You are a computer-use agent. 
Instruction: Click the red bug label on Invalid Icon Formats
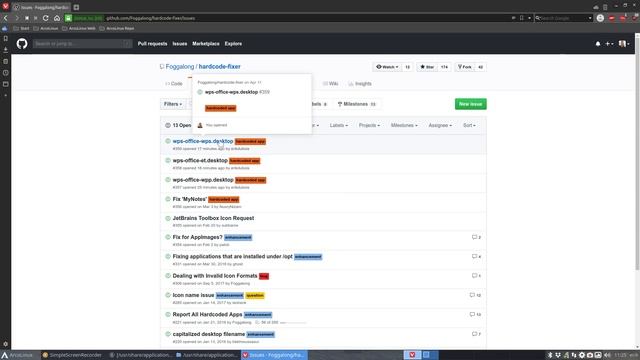[264, 276]
